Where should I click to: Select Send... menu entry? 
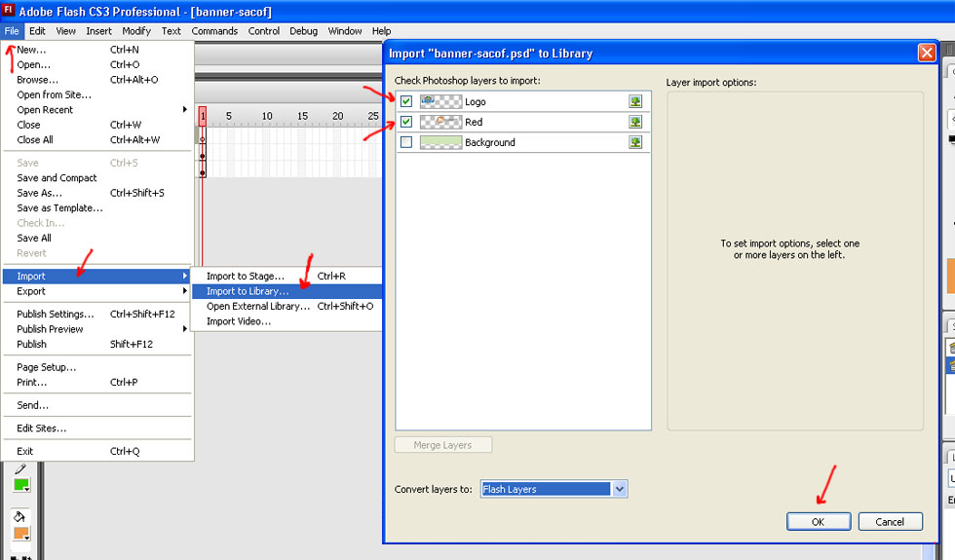click(97, 405)
